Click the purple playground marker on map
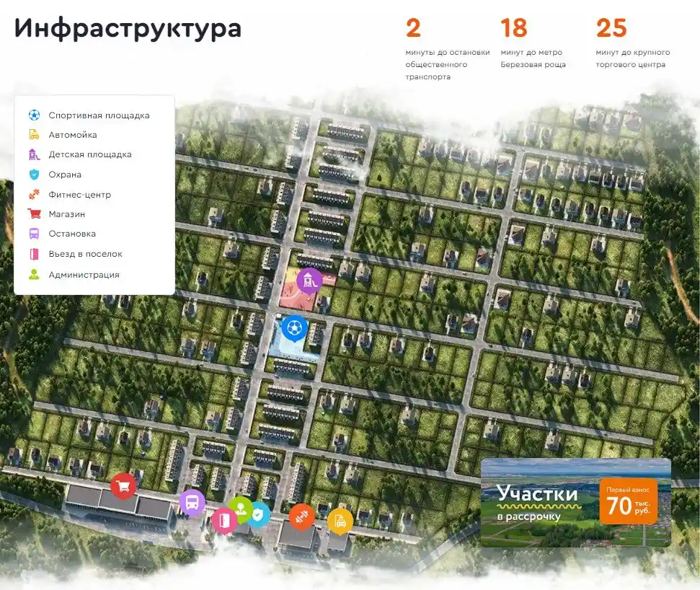This screenshot has width=700, height=590. (309, 281)
